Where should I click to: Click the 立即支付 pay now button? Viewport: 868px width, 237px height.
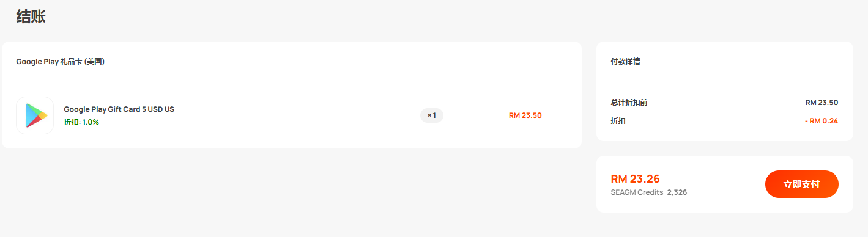coord(801,184)
